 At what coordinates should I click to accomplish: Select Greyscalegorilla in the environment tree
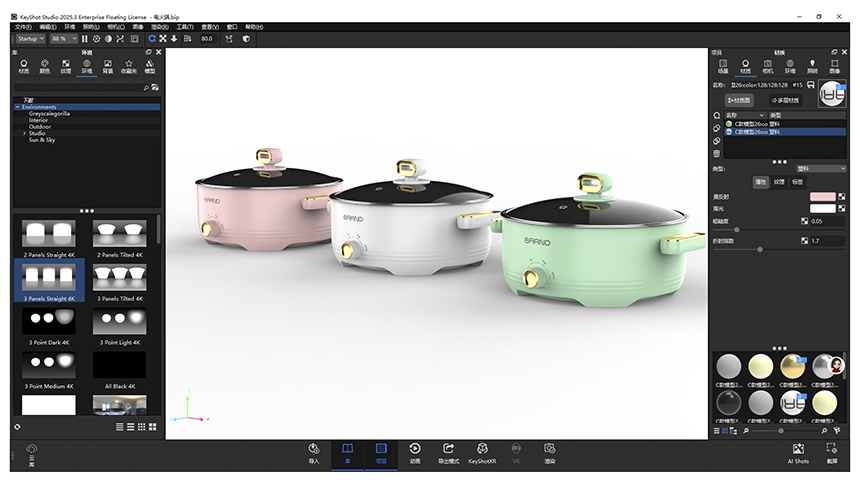[49, 114]
